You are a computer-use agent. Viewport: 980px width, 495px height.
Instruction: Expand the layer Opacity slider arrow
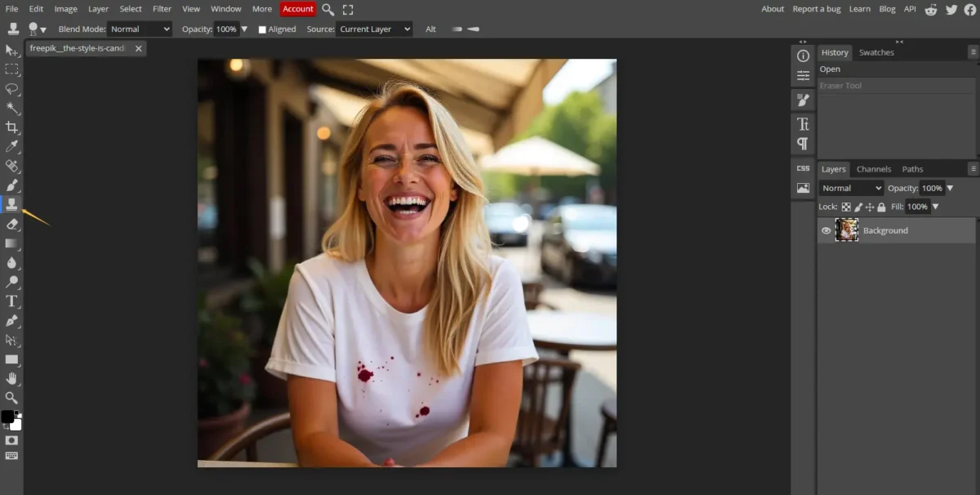(x=951, y=188)
